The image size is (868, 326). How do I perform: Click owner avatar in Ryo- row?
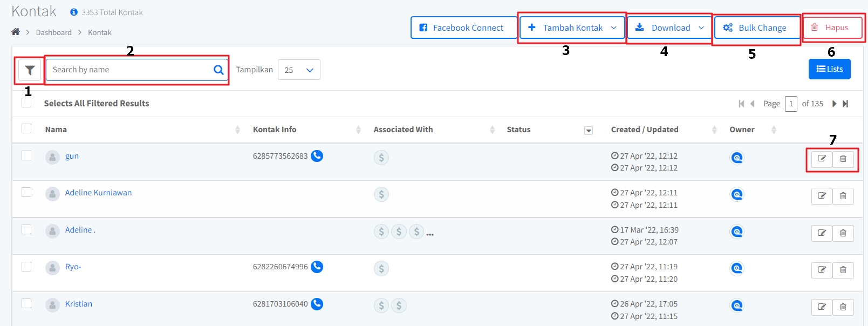click(737, 268)
